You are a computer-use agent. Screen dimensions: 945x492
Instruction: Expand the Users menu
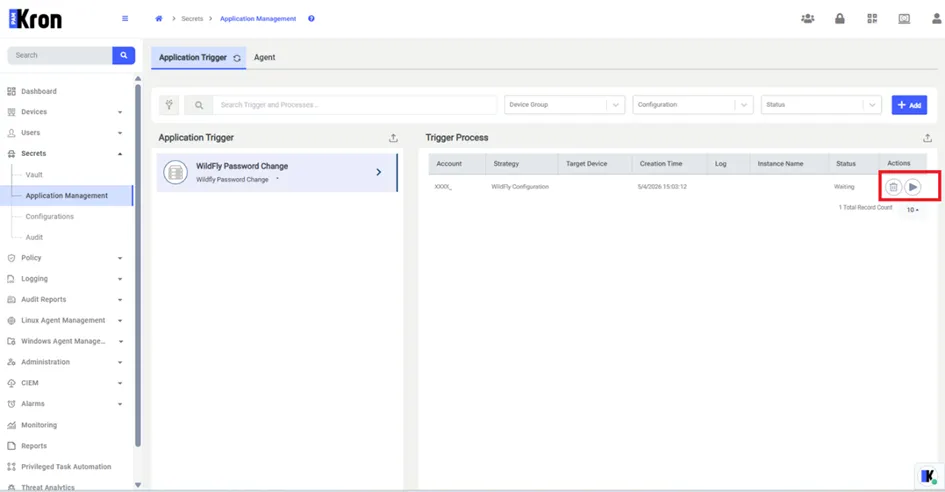coord(66,133)
